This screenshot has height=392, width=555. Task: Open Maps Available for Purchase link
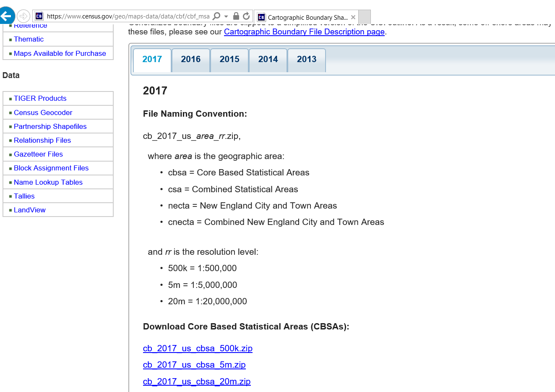60,53
